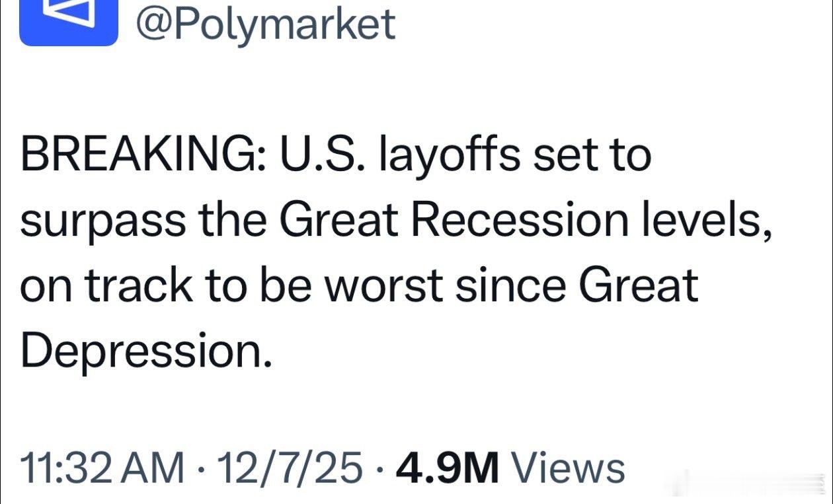
Task: Click the words "set to" in the tweet
Action: (x=584, y=156)
